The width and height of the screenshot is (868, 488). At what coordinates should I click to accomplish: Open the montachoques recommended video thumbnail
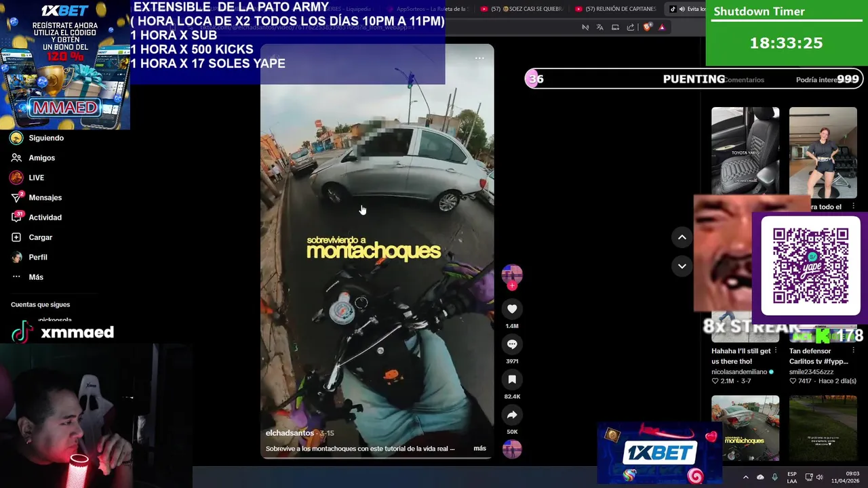745,428
